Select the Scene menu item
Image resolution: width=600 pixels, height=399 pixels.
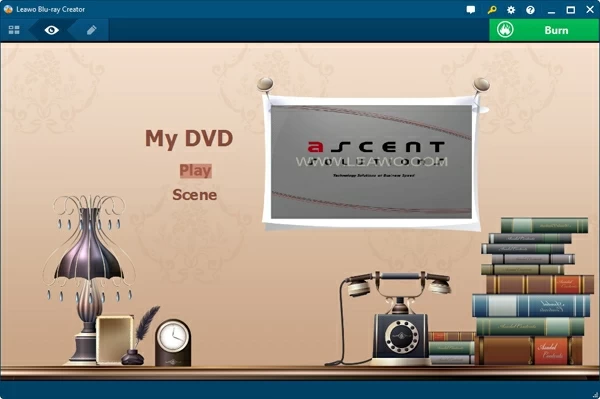tap(194, 195)
